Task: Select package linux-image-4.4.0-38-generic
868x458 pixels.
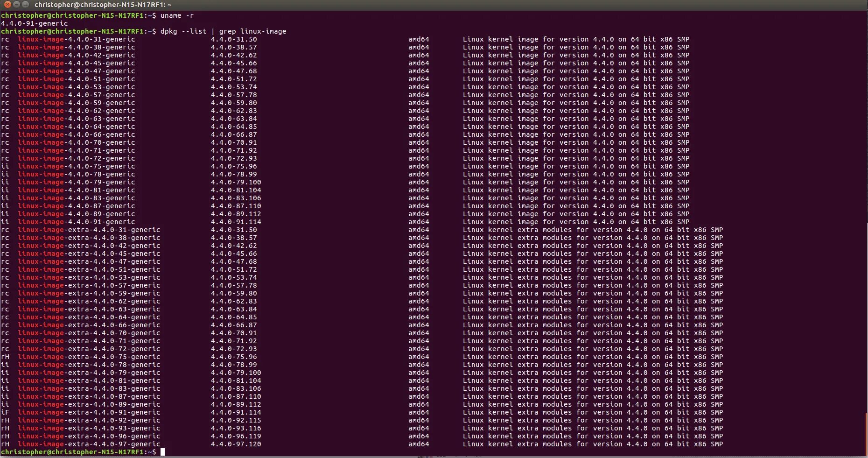Action: pos(77,47)
